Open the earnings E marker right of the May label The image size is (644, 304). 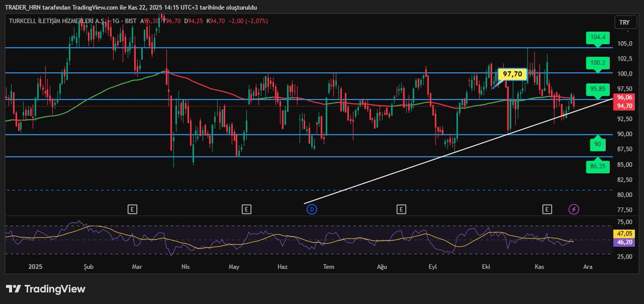(x=246, y=209)
